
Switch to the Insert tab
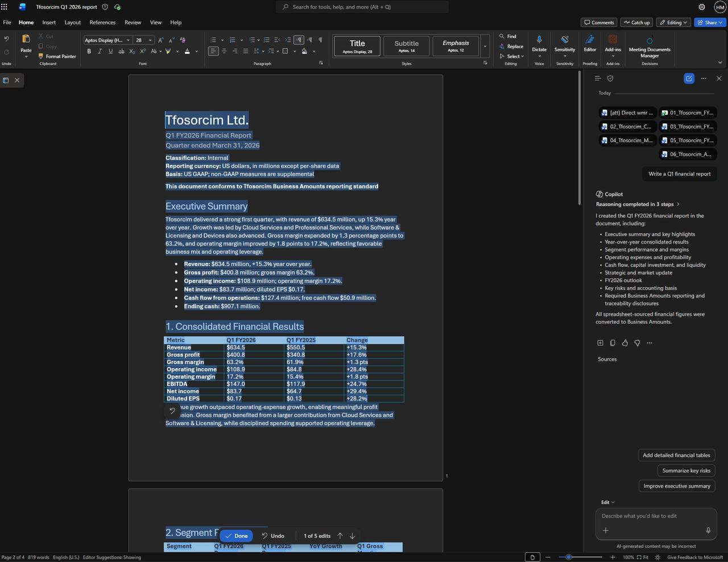point(49,22)
